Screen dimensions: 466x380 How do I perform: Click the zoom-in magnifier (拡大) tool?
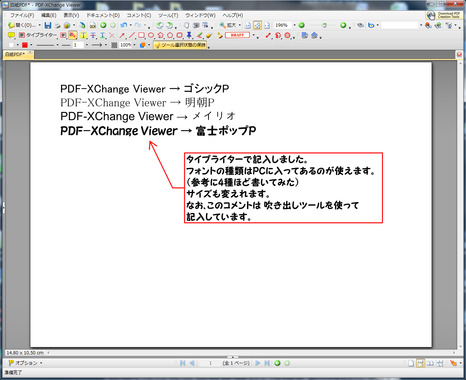coord(227,25)
